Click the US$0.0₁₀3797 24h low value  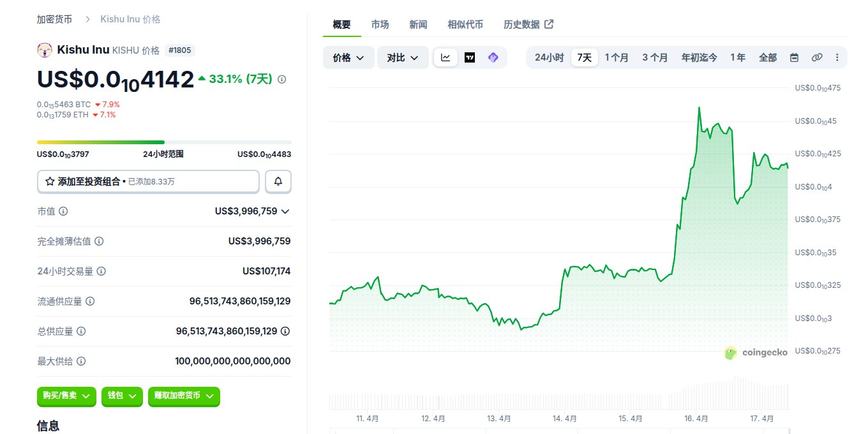(64, 154)
